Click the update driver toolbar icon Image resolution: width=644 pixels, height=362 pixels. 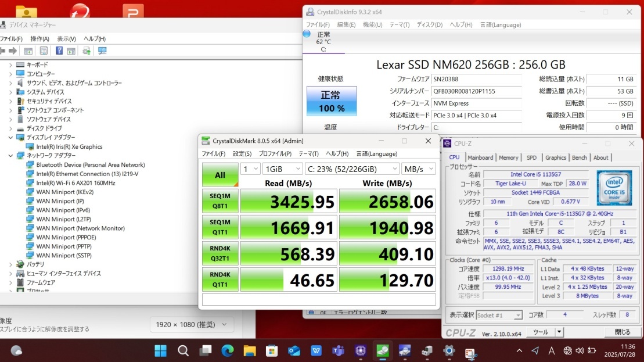point(87,51)
